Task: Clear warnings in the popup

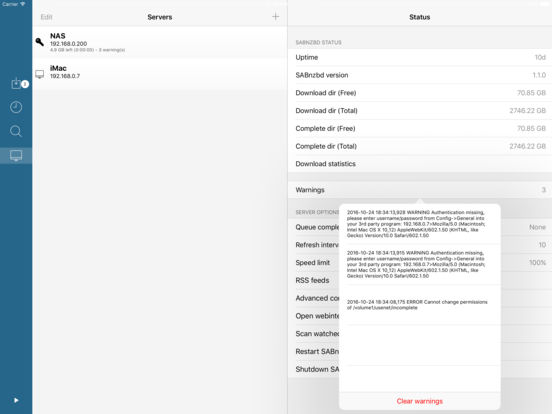Action: [x=420, y=401]
